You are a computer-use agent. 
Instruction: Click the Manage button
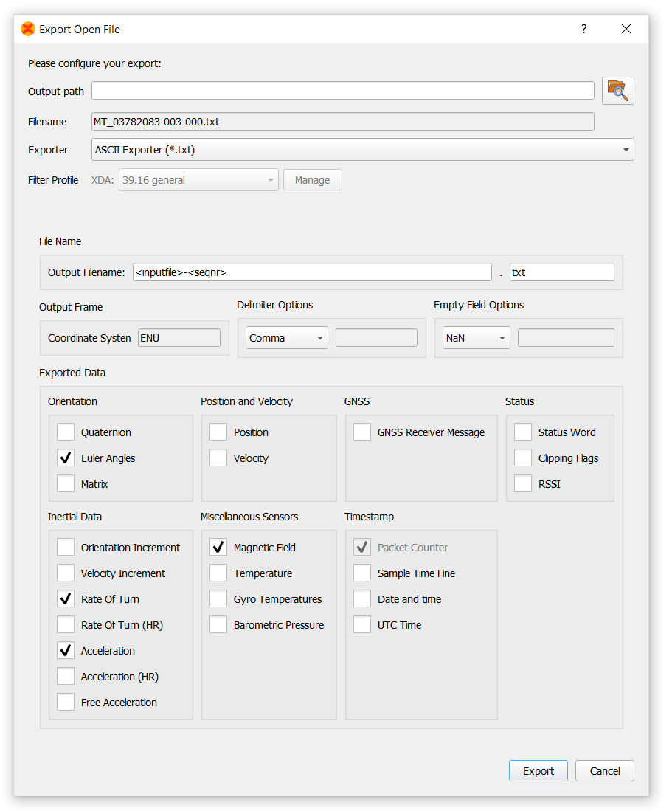pyautogui.click(x=312, y=179)
